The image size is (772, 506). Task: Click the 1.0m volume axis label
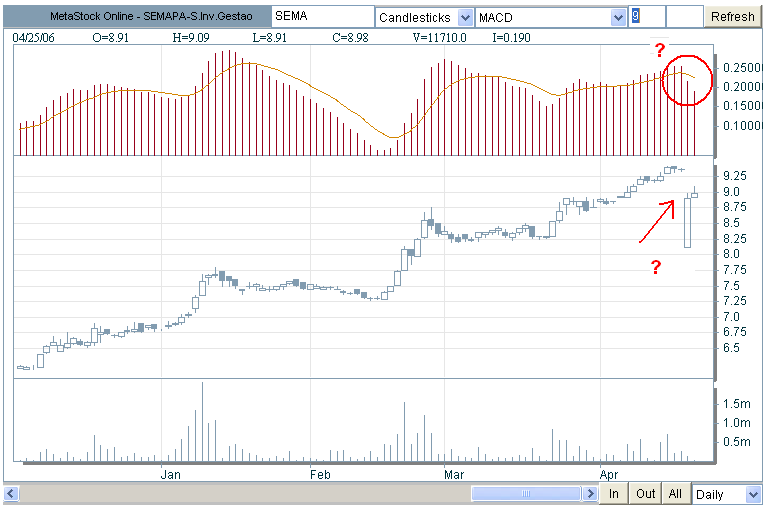(x=737, y=423)
